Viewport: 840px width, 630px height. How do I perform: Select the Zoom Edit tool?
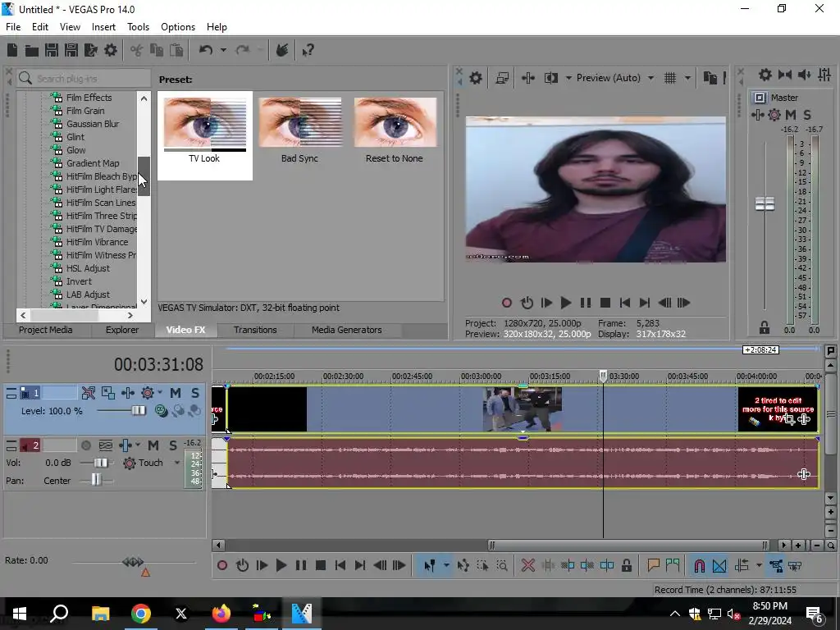coord(502,565)
